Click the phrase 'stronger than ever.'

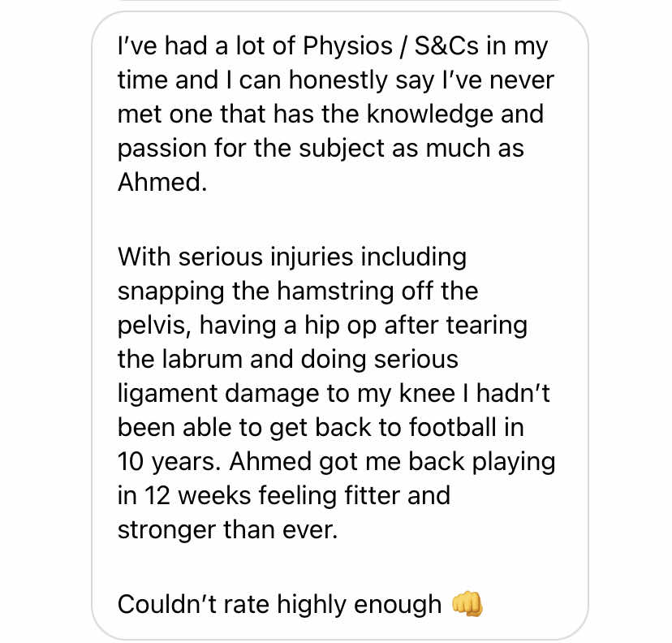228,530
